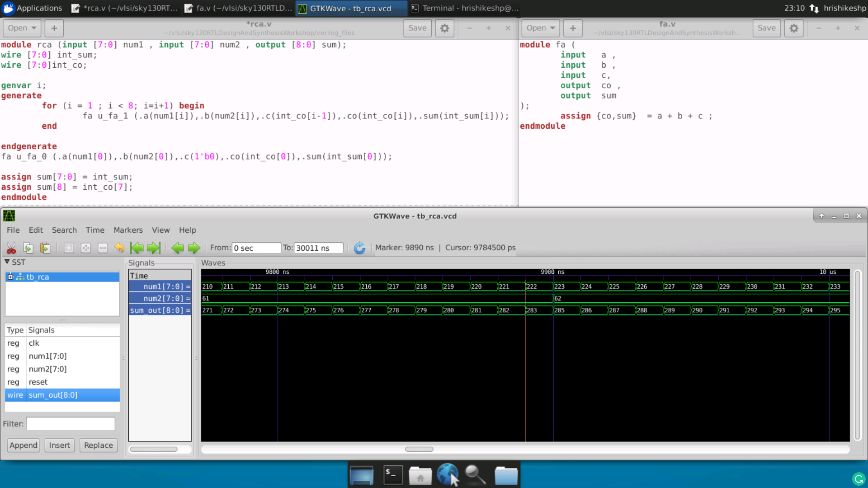Open the Search menu in GTKWave
Screen dimensions: 868x488
tap(64, 230)
